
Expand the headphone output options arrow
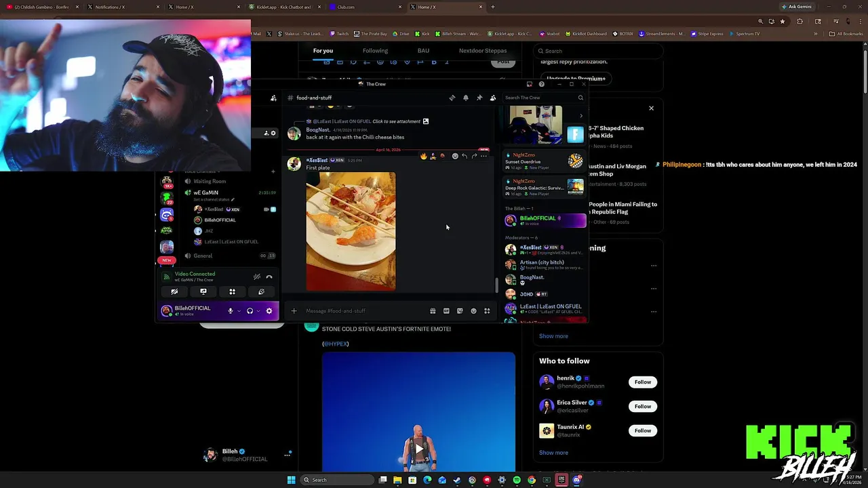click(x=258, y=311)
